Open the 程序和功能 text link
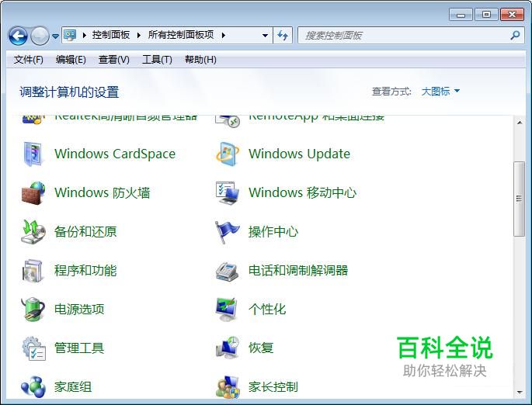This screenshot has width=532, height=405. click(x=85, y=271)
